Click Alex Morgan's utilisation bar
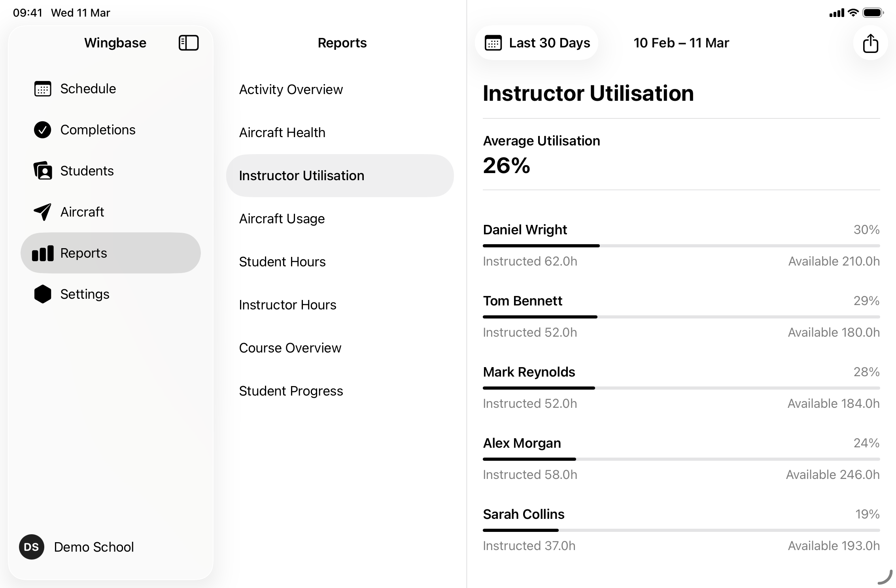Viewport: 896px width, 588px height. pos(681,459)
